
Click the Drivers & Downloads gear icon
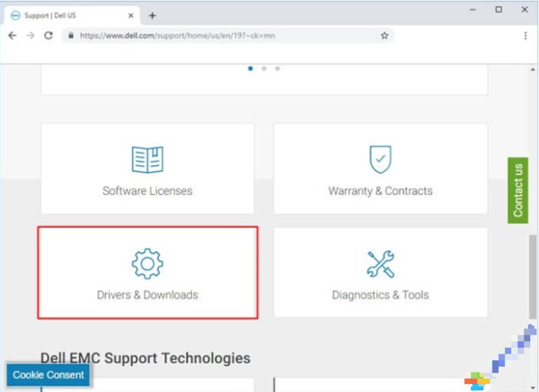(148, 263)
